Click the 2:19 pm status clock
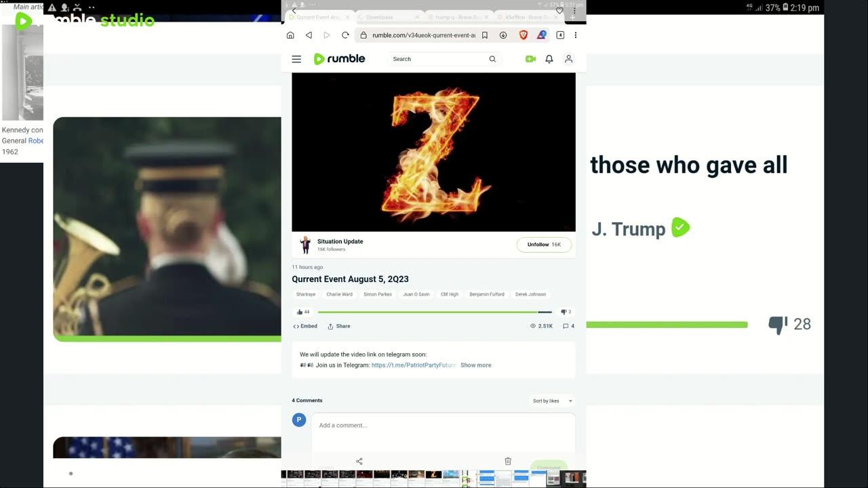The image size is (868, 488). point(805,7)
